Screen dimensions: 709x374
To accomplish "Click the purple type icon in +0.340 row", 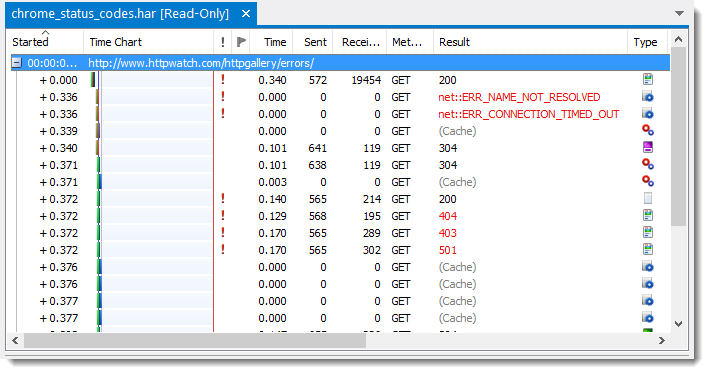I will [648, 147].
